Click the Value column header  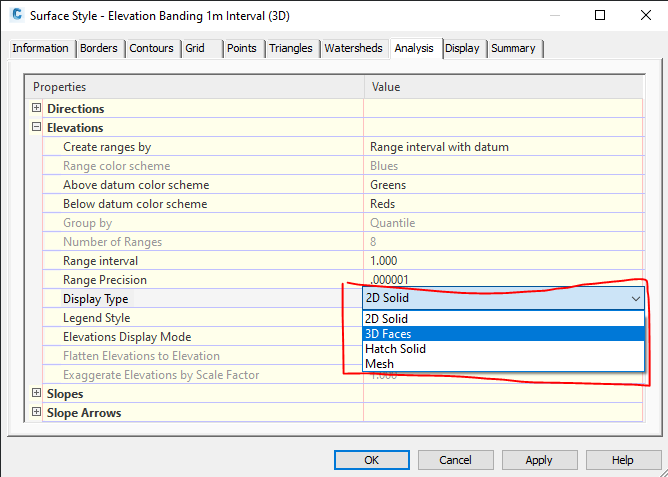[x=504, y=87]
